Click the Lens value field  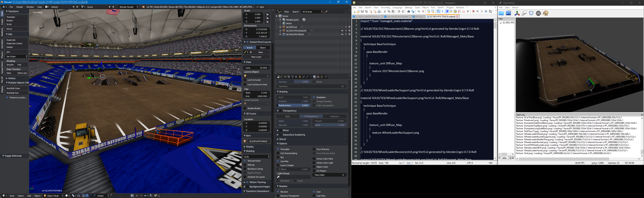point(257,68)
